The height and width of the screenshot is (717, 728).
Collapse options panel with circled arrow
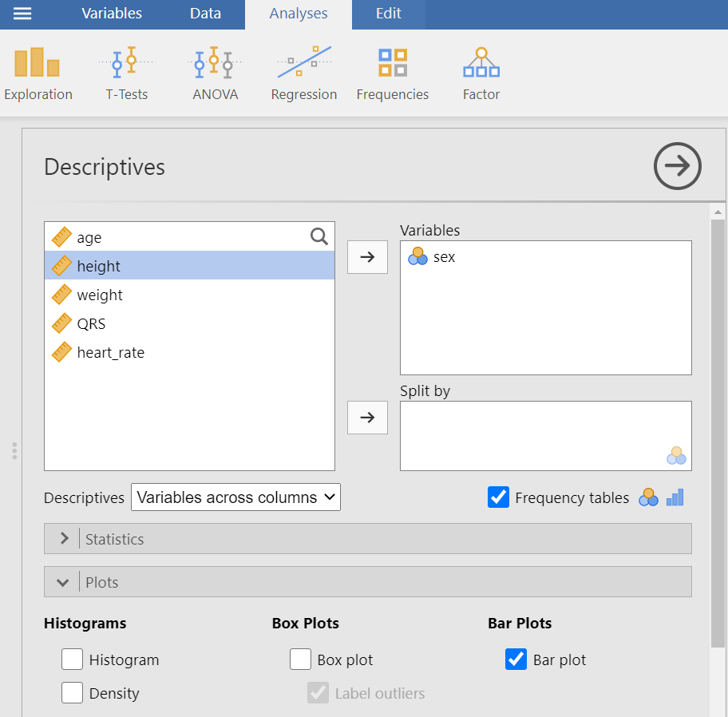tap(677, 166)
